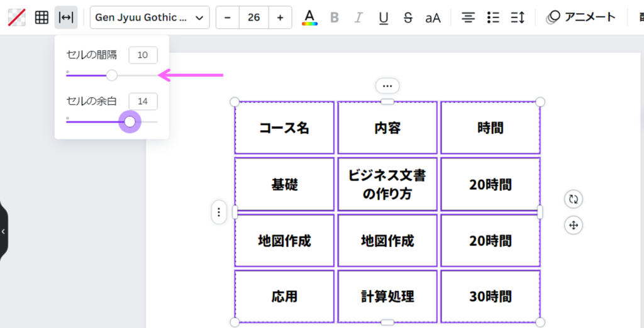Toggle italic formatting
This screenshot has width=644, height=328.
358,18
